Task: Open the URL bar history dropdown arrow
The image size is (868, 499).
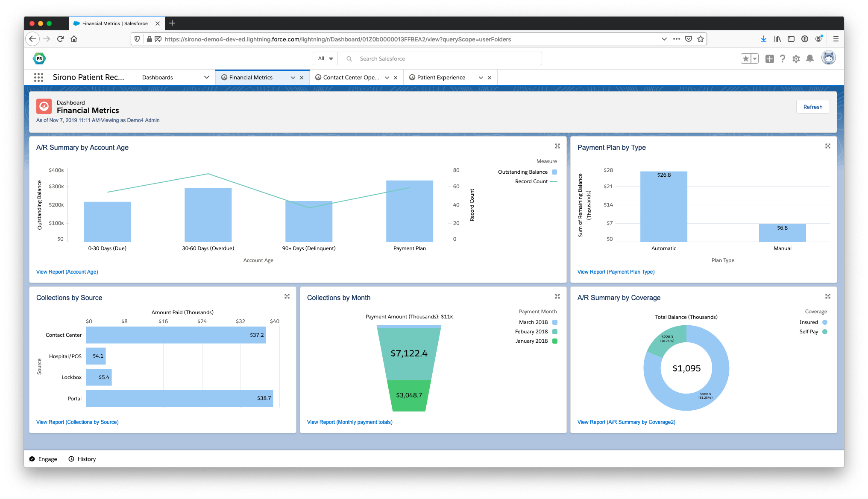Action: point(664,39)
